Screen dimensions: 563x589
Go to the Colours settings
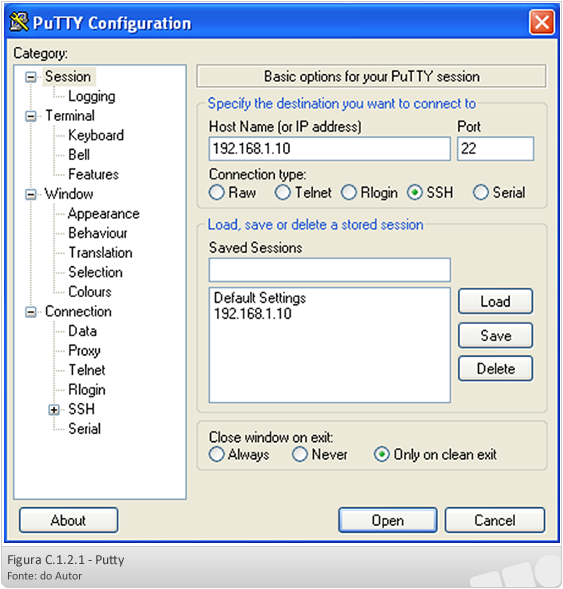coord(90,292)
